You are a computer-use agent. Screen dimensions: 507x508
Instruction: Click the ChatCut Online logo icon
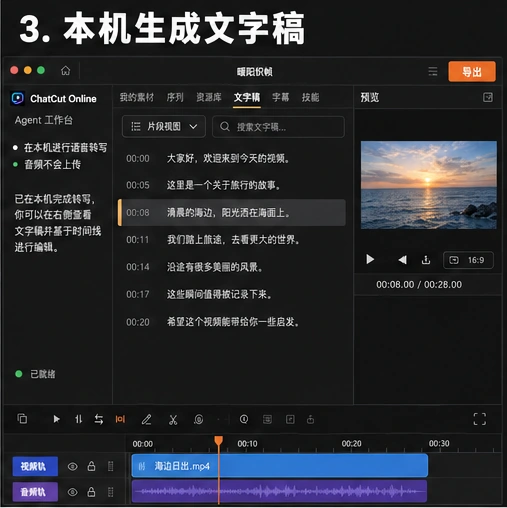pos(17,98)
